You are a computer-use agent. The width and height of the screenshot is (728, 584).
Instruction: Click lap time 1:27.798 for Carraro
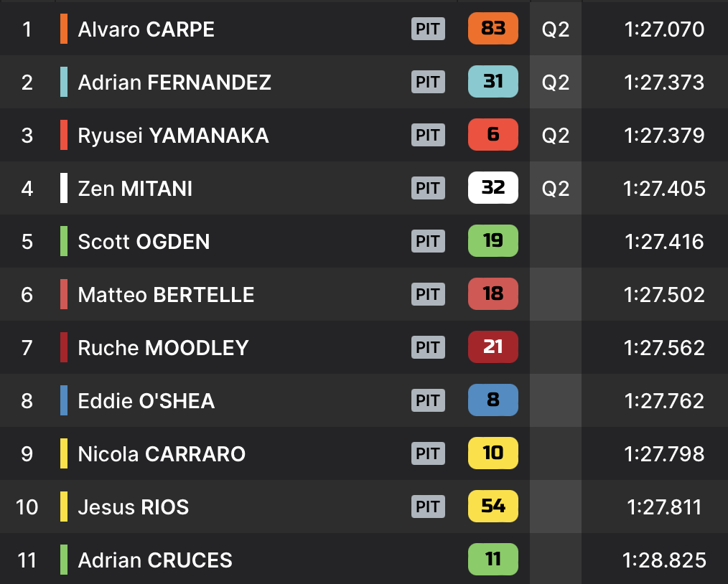pos(664,454)
